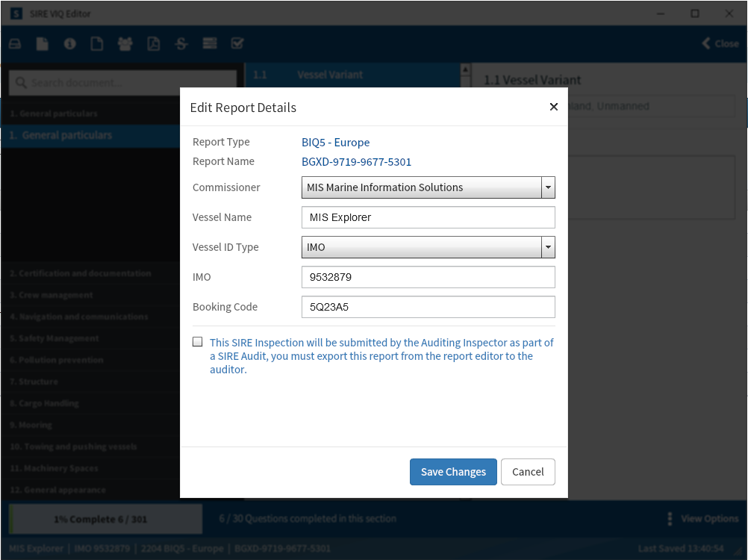Click the 6 / 30 Questions completed text
Screen dimensions: 748x560
(308, 518)
